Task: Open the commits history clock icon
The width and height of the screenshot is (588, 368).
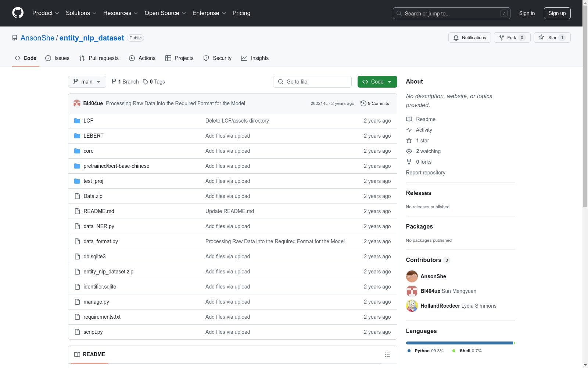Action: (x=363, y=103)
